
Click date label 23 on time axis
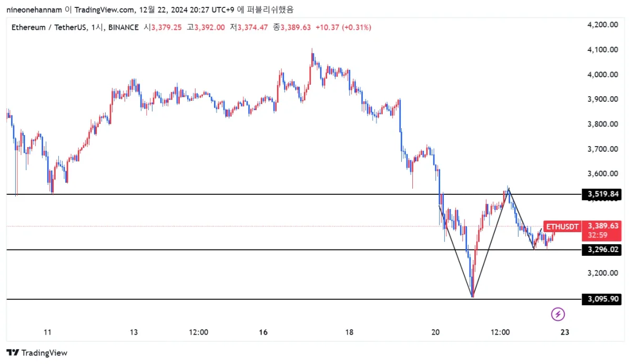565,332
